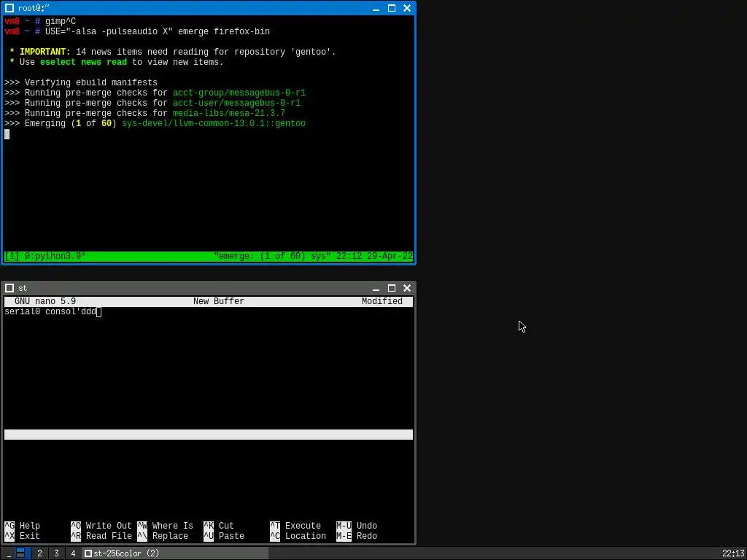Viewport: 747px width, 560px height.
Task: Click the M-U Undo shortcut in nano
Action: (357, 526)
